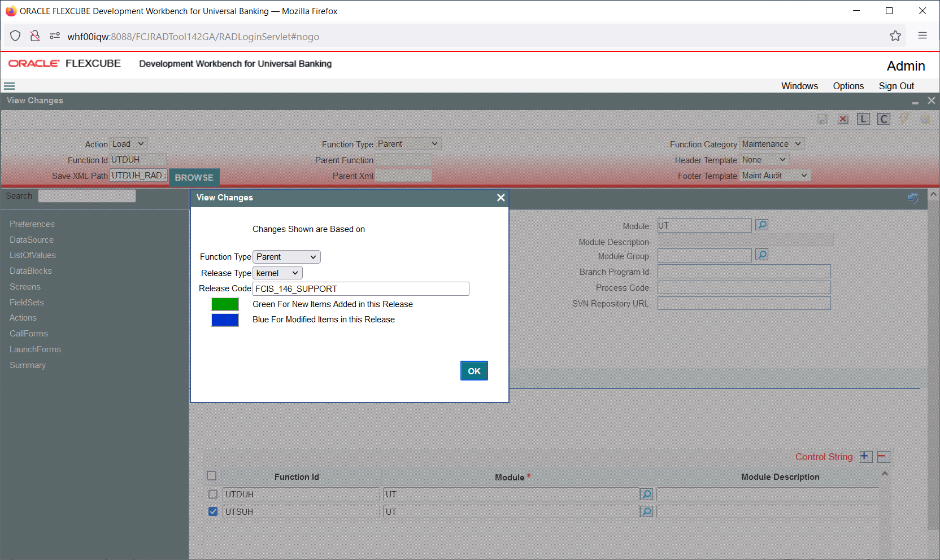Open the Firefox application menu
940x560 pixels.
coord(922,36)
